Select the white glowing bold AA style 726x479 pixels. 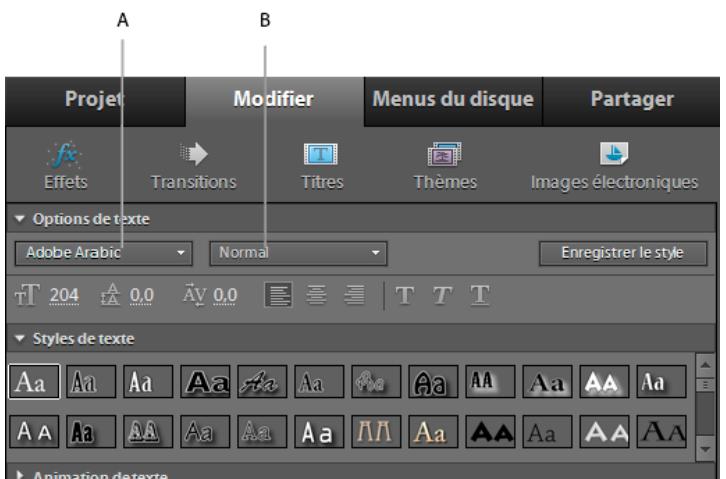point(604,382)
